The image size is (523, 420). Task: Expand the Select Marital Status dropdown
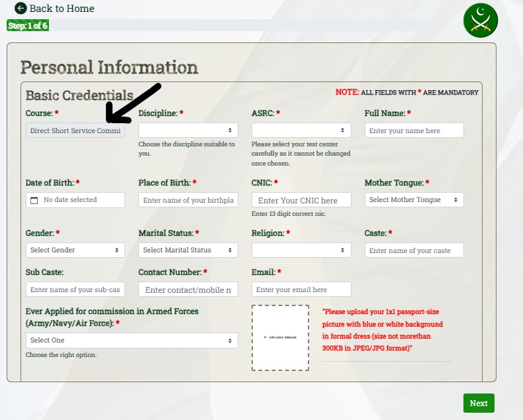tap(188, 250)
